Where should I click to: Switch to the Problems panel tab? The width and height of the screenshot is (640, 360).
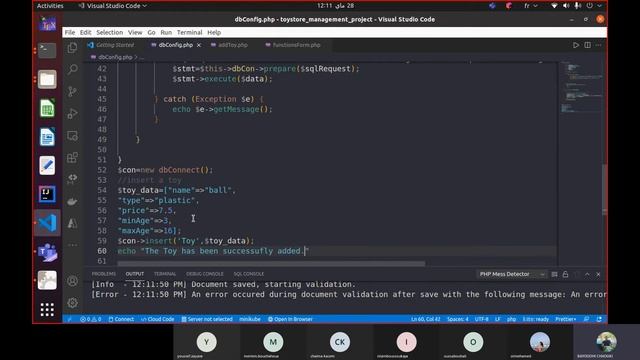[x=104, y=274]
